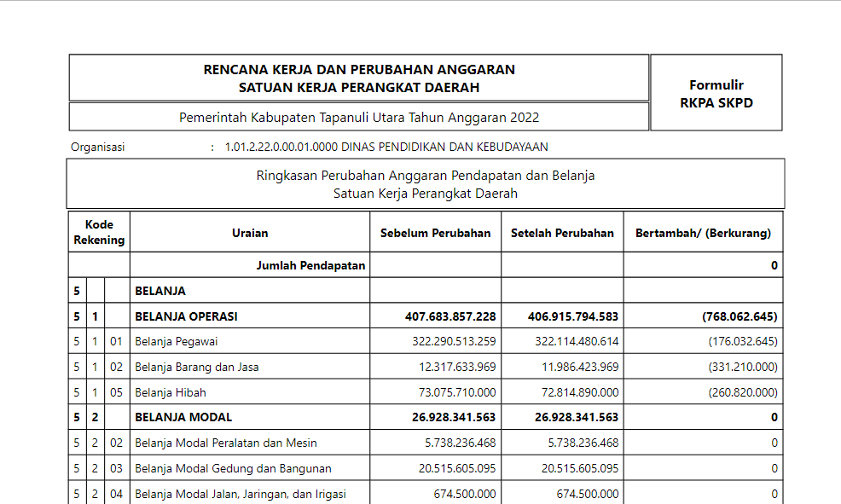The width and height of the screenshot is (841, 504).
Task: Click the "Sebelum Perubahan" column header
Action: [x=435, y=233]
